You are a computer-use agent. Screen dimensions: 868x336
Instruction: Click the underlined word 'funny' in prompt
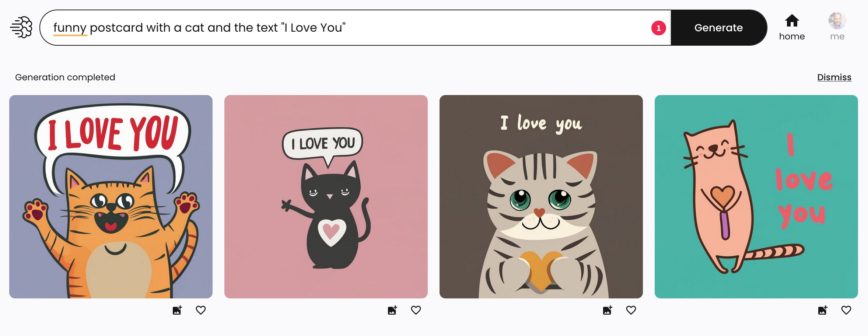click(x=70, y=28)
